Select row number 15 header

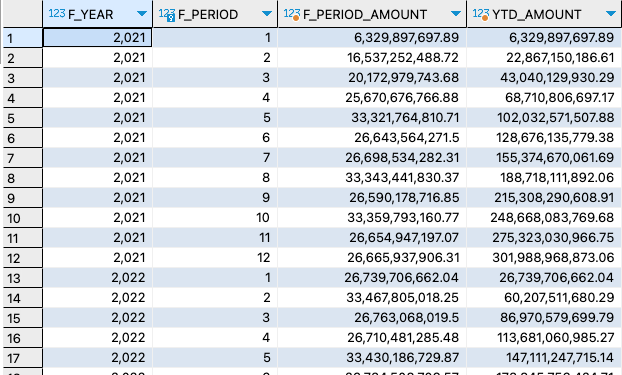[23, 318]
